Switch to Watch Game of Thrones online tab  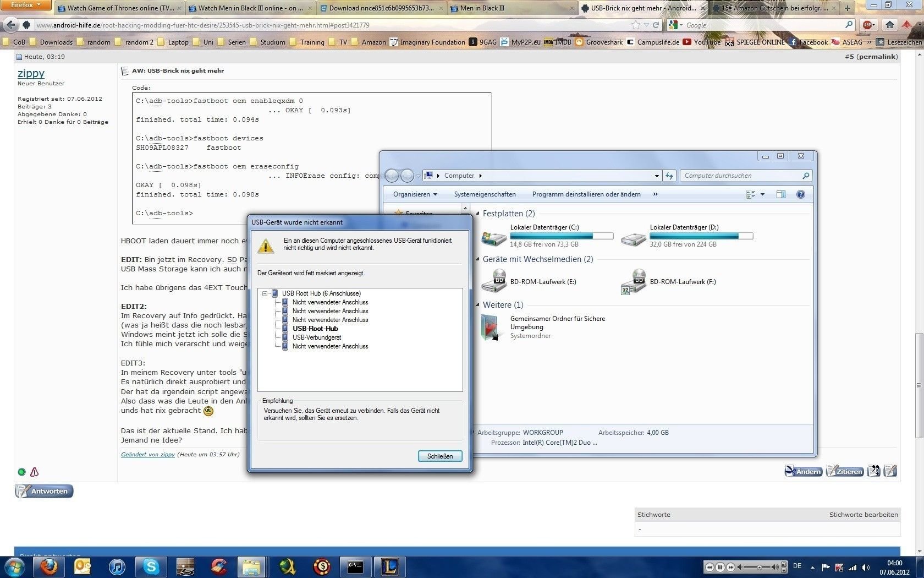click(119, 8)
